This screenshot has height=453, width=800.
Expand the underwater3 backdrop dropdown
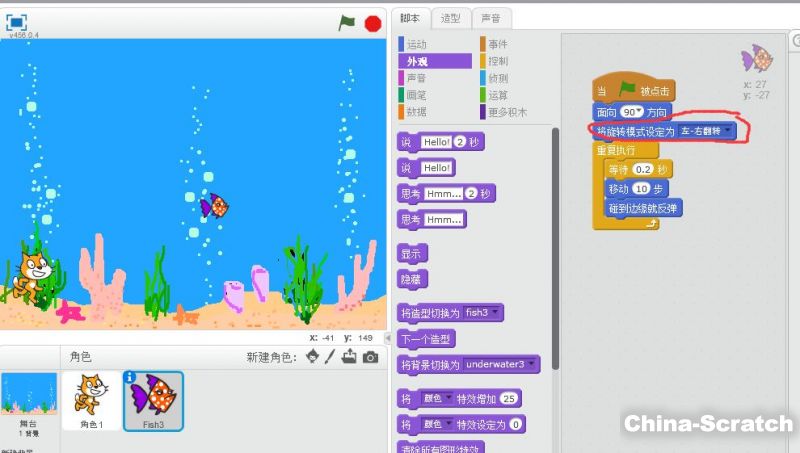click(531, 363)
